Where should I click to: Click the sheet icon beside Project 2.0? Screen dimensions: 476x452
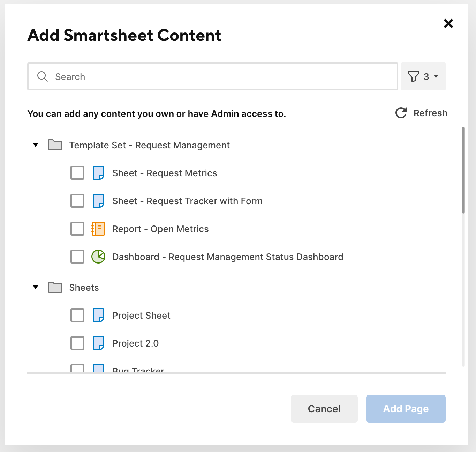click(x=98, y=343)
